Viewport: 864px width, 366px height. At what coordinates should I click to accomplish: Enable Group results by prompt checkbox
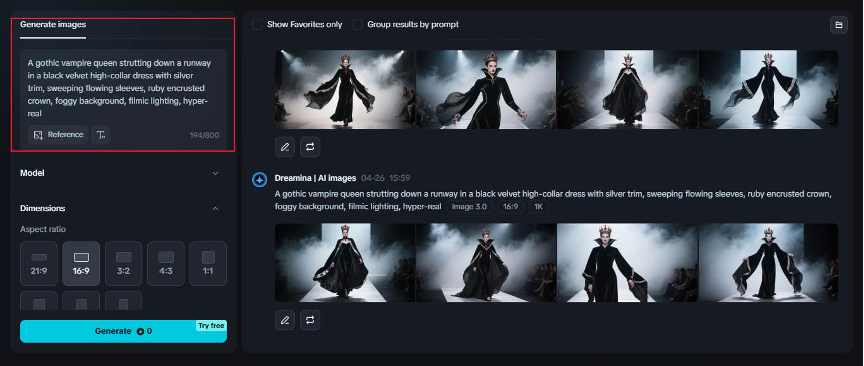358,25
